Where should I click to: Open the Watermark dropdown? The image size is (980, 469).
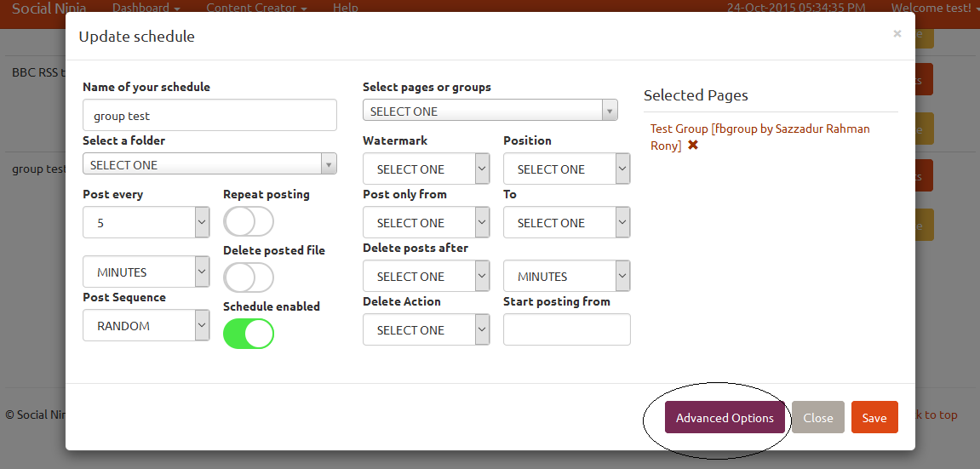[426, 169]
